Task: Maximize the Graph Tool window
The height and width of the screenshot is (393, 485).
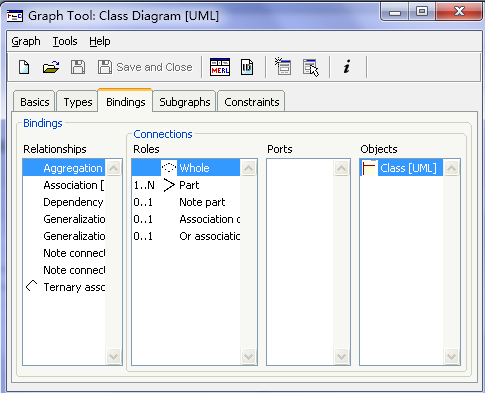Action: pyautogui.click(x=422, y=12)
